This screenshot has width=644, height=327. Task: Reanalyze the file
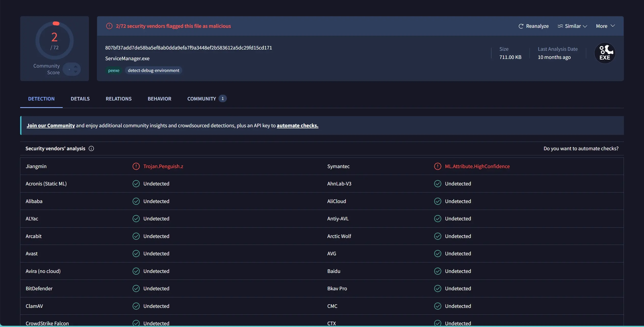coord(534,26)
